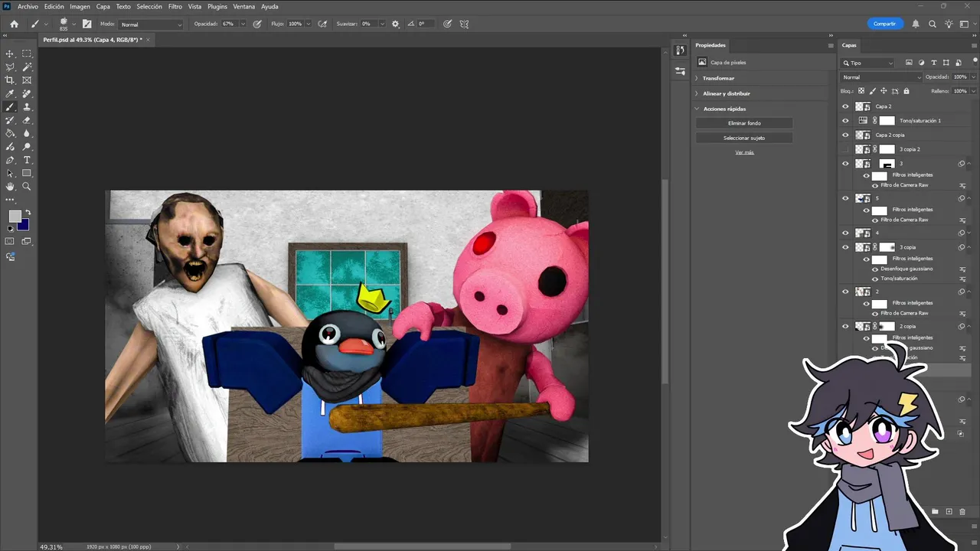The image size is (980, 551).
Task: Click the Compartir button
Action: point(884,24)
